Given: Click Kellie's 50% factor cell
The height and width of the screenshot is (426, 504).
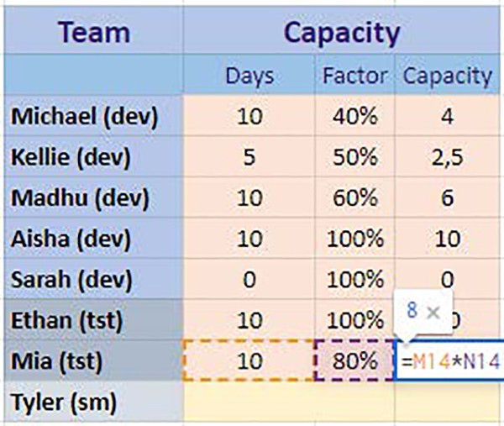Looking at the screenshot, I should (x=354, y=157).
